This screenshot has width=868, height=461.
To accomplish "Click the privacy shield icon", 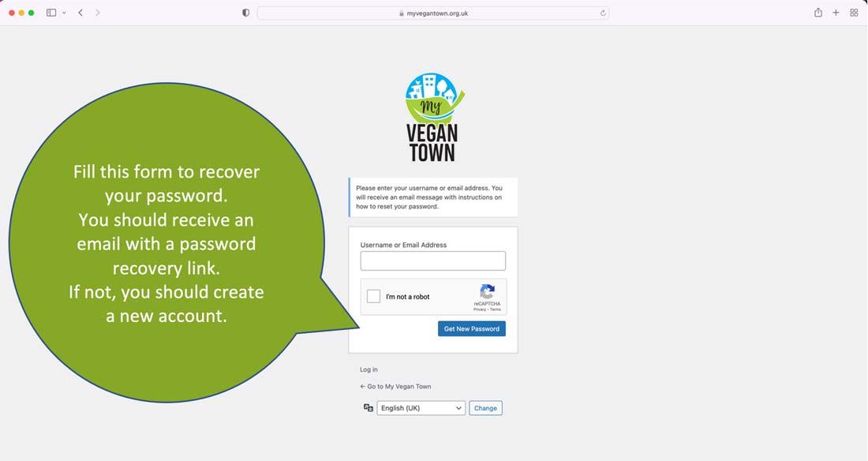I will click(246, 13).
